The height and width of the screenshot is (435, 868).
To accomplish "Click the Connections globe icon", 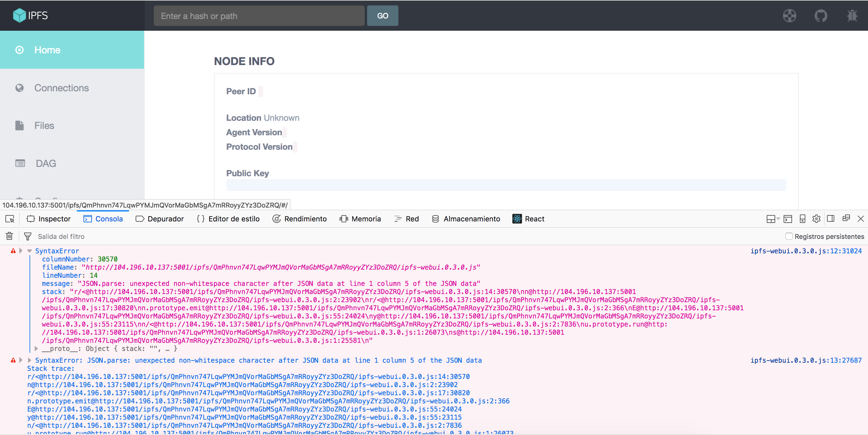I will tap(20, 88).
